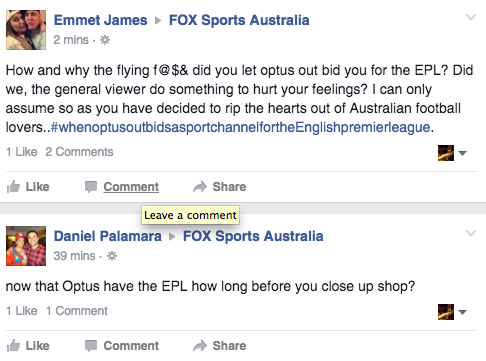486x361 pixels.
Task: Click the privacy gear icon beside 2 mins
Action: click(105, 40)
